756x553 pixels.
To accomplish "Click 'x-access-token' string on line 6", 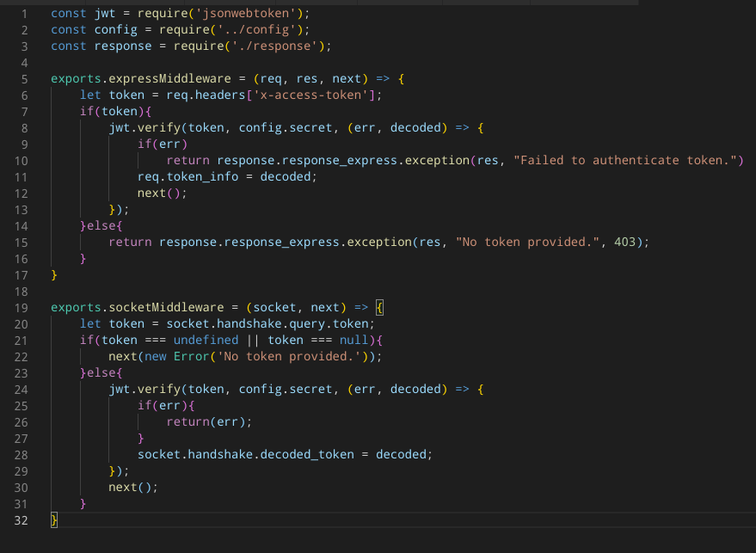I will tap(311, 95).
